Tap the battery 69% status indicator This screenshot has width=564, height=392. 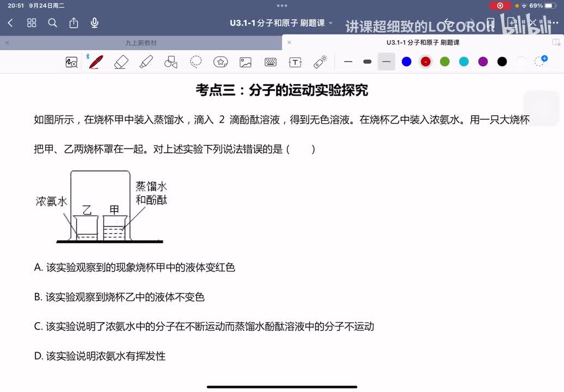[x=542, y=6]
